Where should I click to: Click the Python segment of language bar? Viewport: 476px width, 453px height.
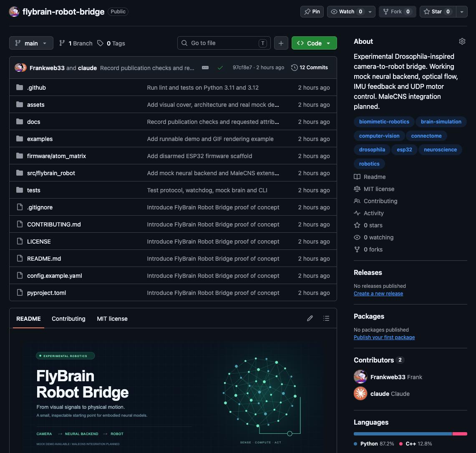click(403, 434)
